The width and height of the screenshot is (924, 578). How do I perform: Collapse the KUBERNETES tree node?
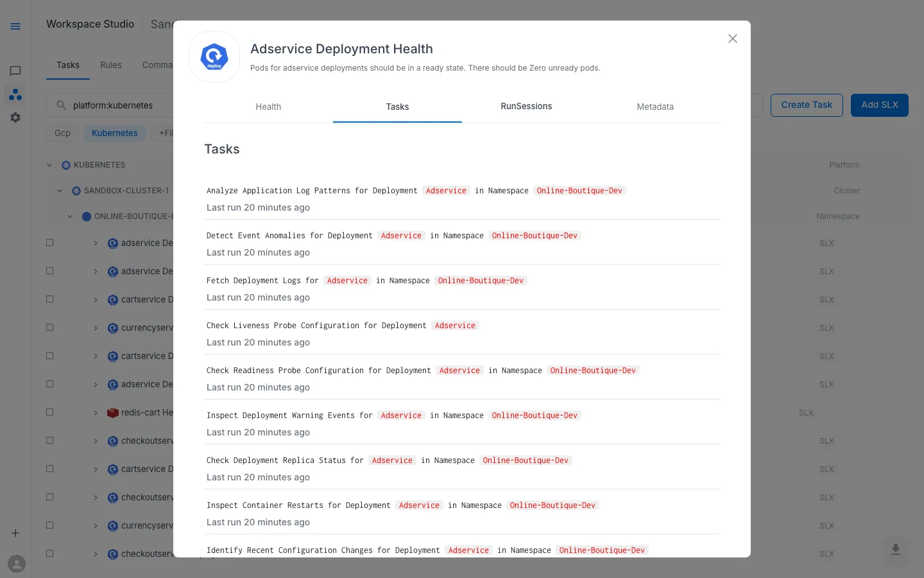coord(49,164)
